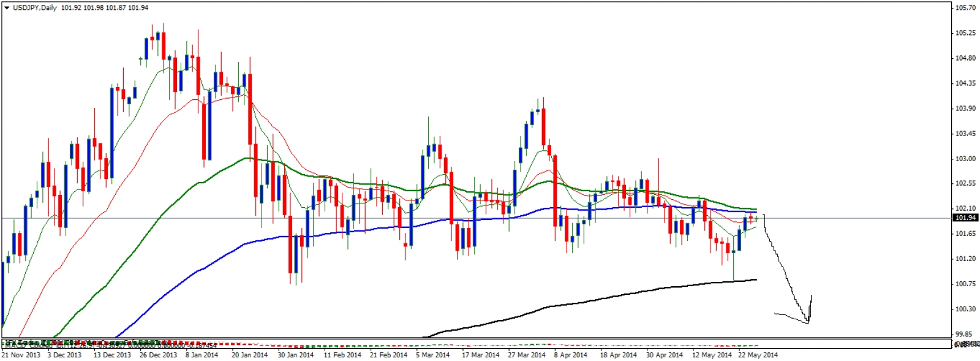The height and width of the screenshot is (361, 980).
Task: Click the 22 May 2014 date label
Action: [758, 355]
